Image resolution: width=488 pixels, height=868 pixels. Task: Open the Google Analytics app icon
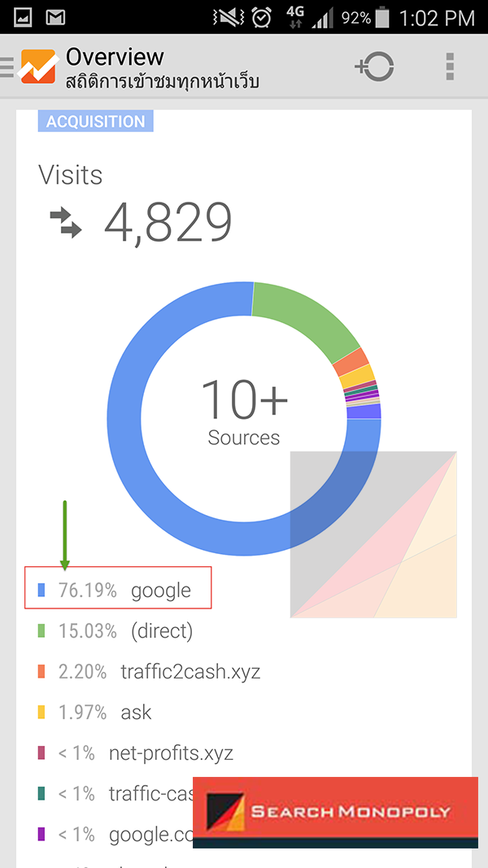pos(39,65)
